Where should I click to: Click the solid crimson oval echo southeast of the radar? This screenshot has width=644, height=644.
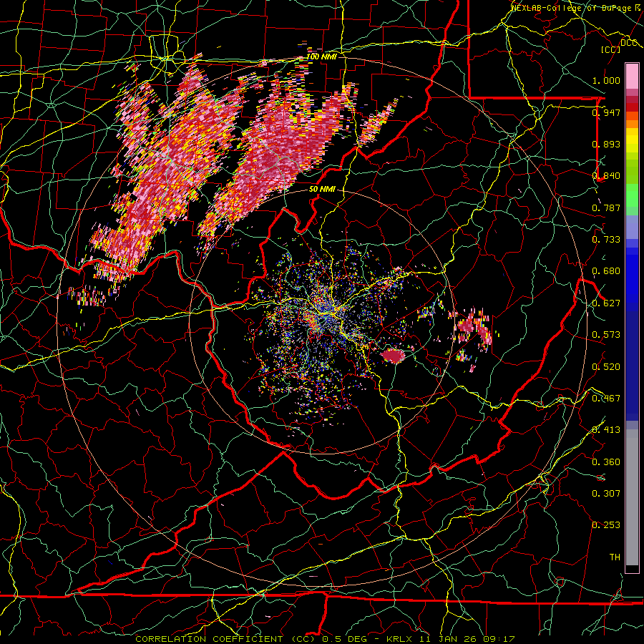[393, 355]
